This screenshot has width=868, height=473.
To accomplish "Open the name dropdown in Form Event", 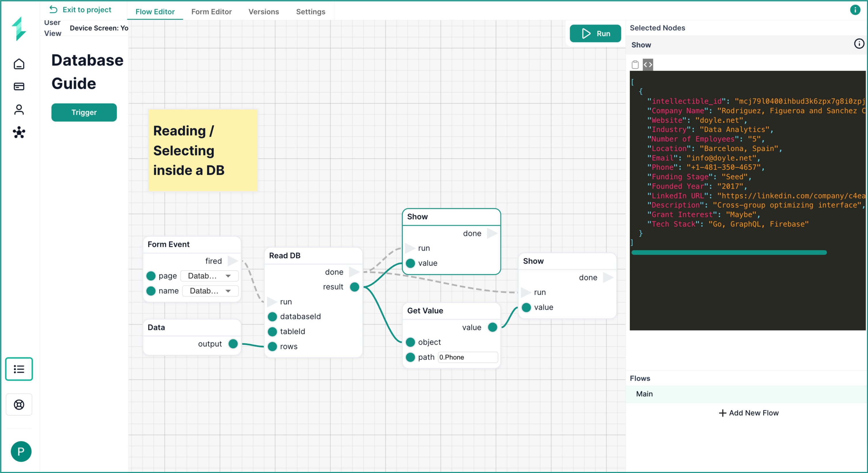I will (210, 291).
